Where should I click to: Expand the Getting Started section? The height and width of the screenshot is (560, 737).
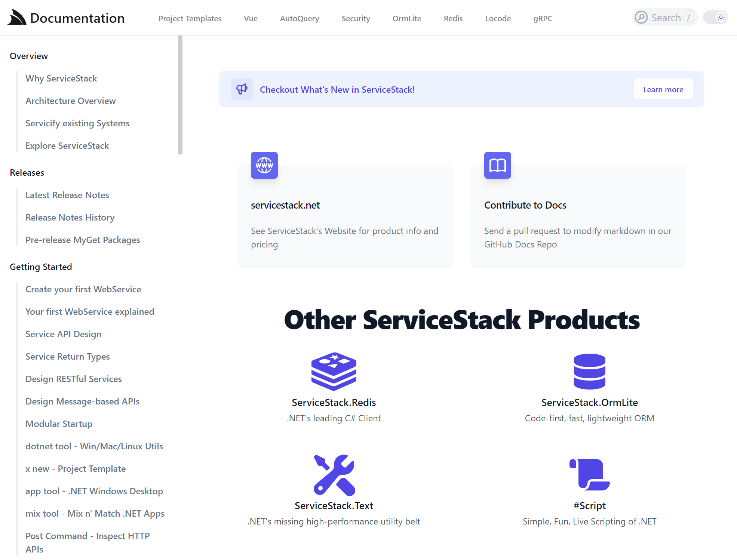point(41,267)
